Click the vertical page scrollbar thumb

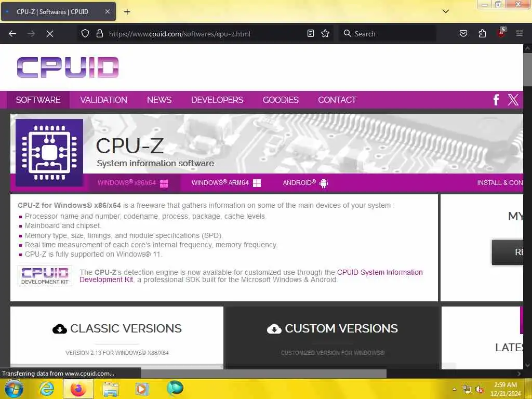pos(528,69)
